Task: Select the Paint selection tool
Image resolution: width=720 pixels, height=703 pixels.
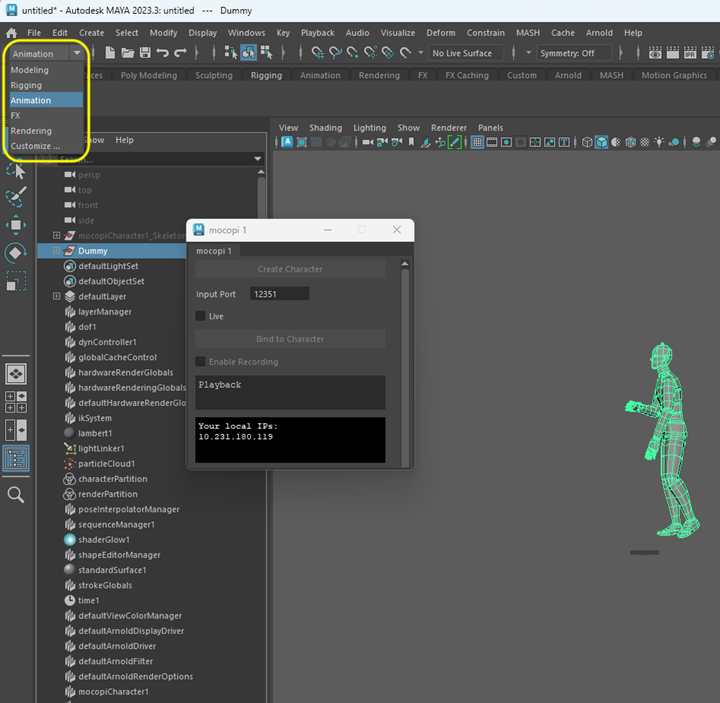Action: (x=16, y=197)
